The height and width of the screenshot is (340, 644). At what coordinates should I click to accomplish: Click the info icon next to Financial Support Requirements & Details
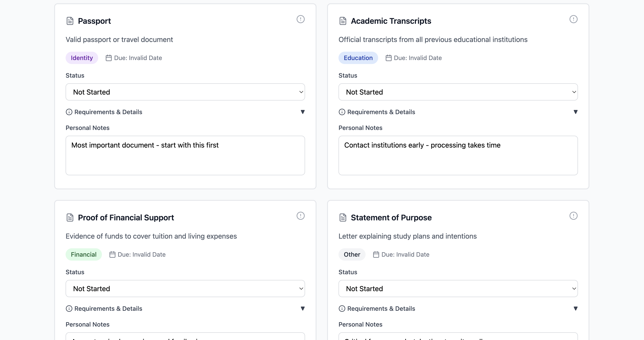tap(69, 309)
